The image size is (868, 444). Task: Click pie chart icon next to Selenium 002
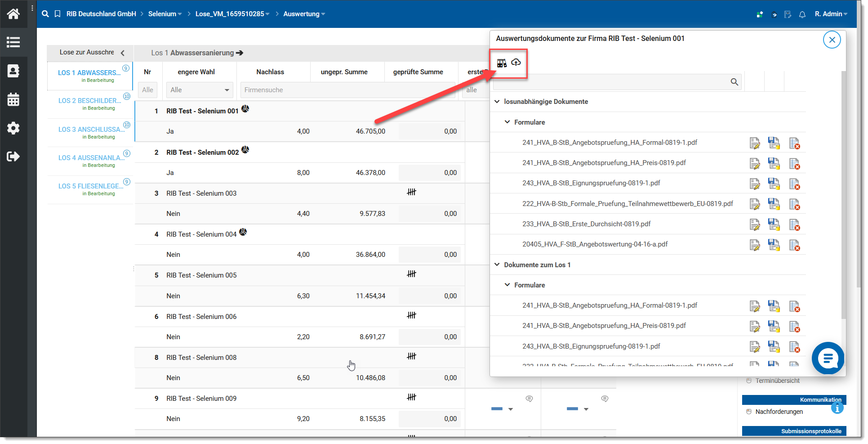pos(245,150)
